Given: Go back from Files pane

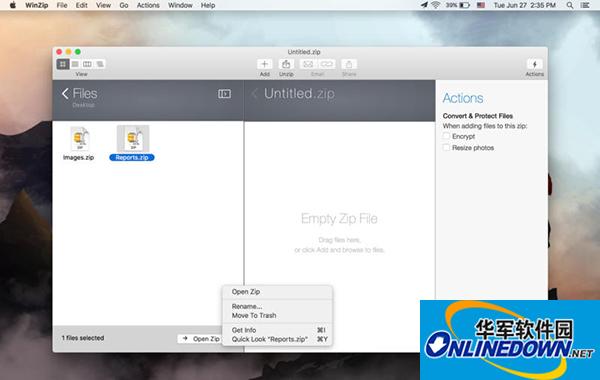Looking at the screenshot, I should point(65,93).
